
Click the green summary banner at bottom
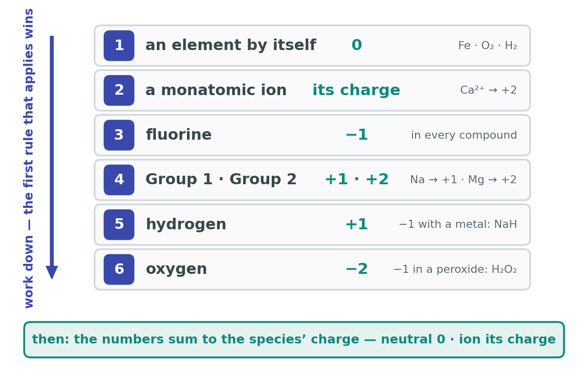coord(294,339)
